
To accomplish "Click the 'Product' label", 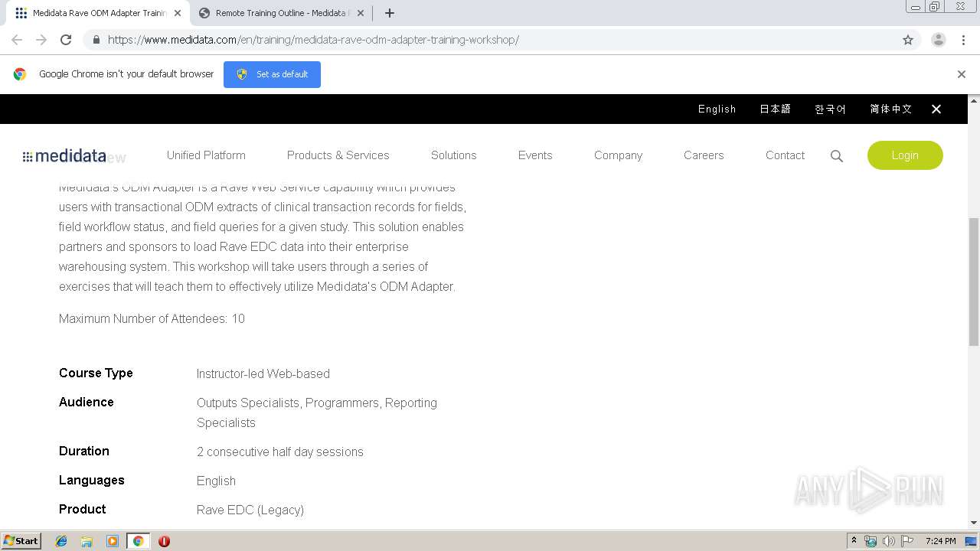I will (x=82, y=509).
